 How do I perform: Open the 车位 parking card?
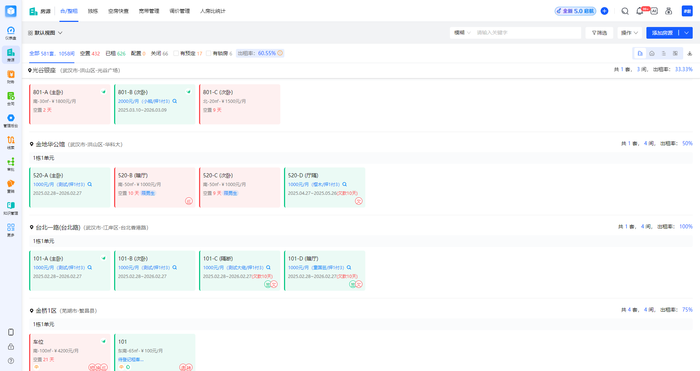pos(70,353)
